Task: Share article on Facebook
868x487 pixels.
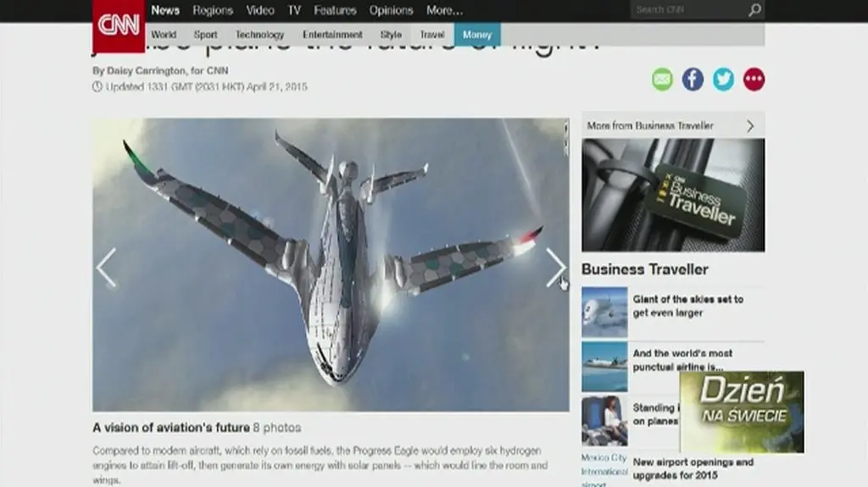Action: [x=693, y=80]
